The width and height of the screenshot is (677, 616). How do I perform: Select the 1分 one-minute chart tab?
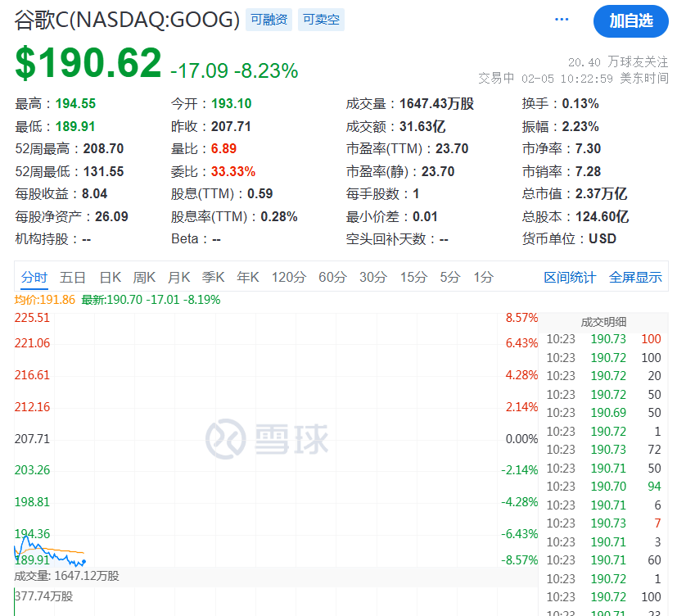[x=482, y=277]
